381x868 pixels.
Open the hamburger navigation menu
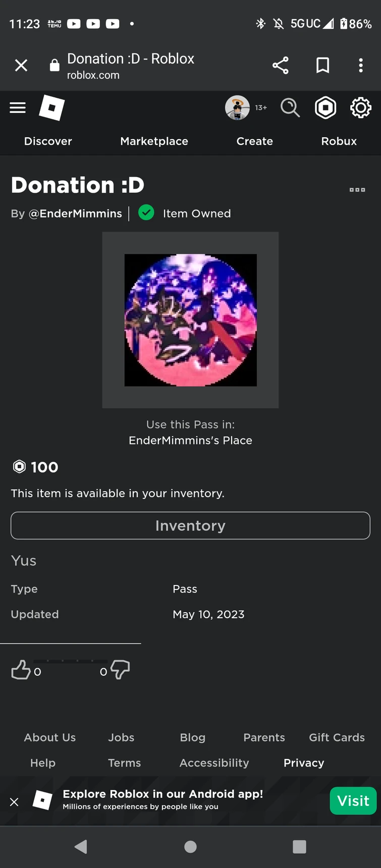coord(18,107)
